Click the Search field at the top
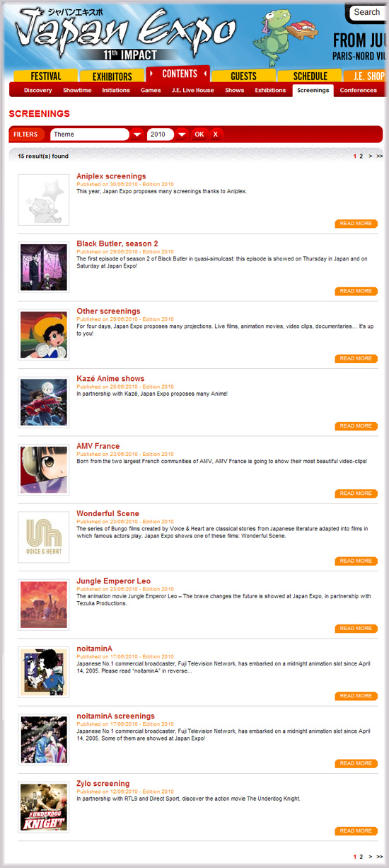389x868 pixels. coord(367,13)
